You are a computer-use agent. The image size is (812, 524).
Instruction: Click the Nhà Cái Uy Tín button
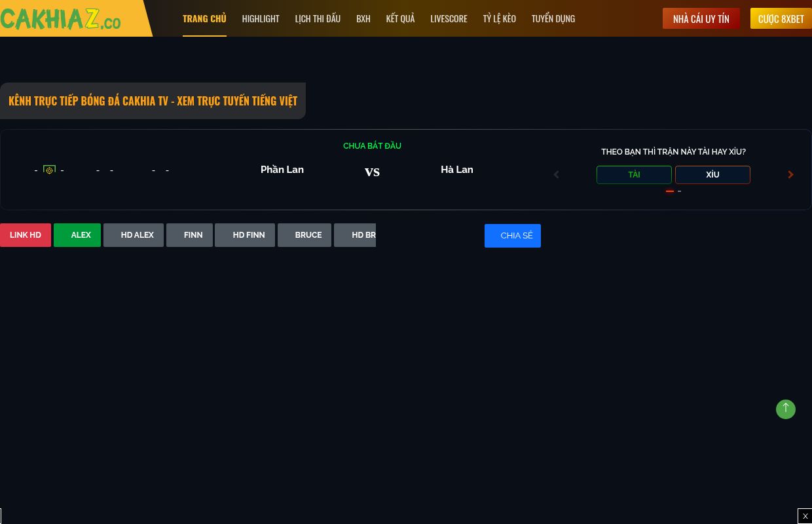(701, 18)
